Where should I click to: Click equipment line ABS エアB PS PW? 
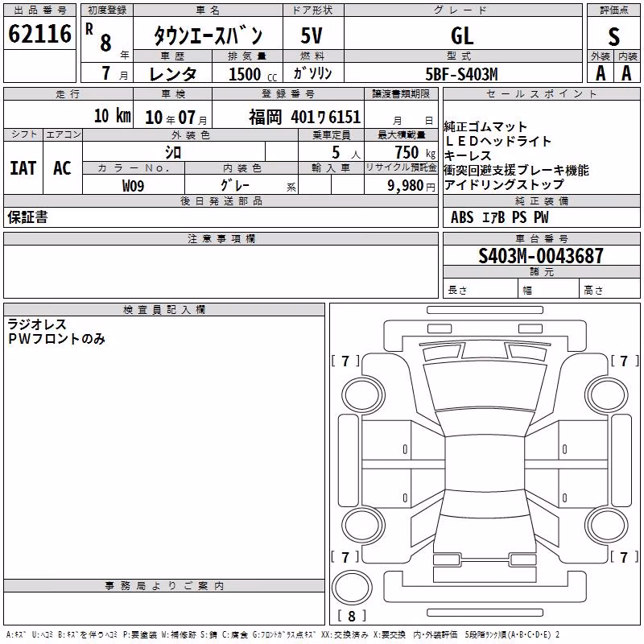pos(499,217)
